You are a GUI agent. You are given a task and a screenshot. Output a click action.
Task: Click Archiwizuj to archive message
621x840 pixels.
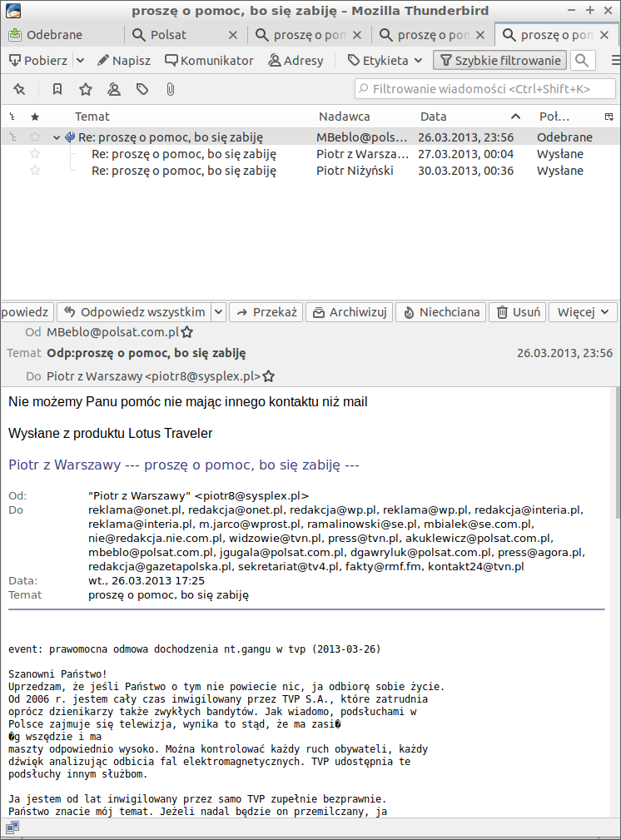(350, 312)
